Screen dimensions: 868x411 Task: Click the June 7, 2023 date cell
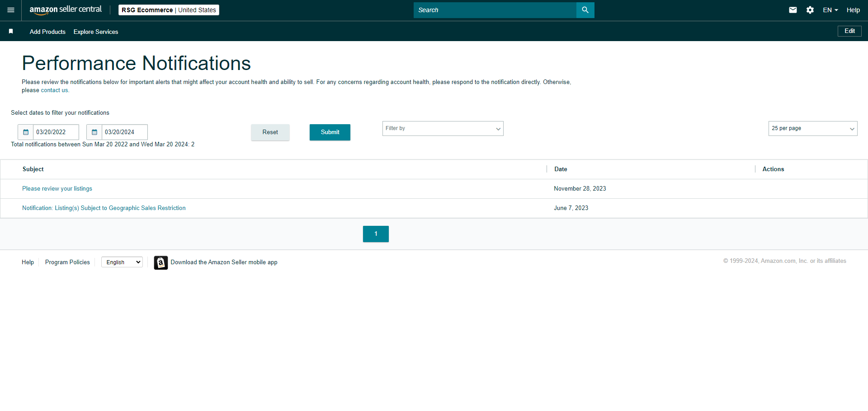tap(571, 208)
